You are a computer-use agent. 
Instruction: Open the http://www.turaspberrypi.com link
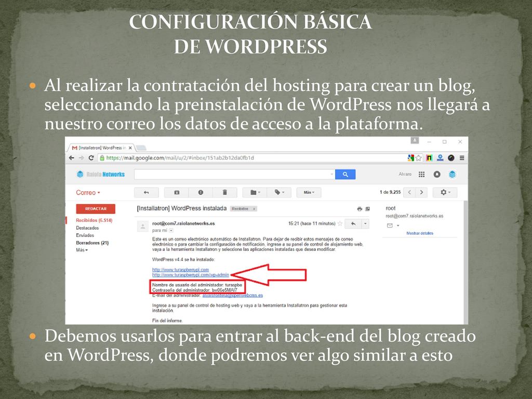click(180, 270)
